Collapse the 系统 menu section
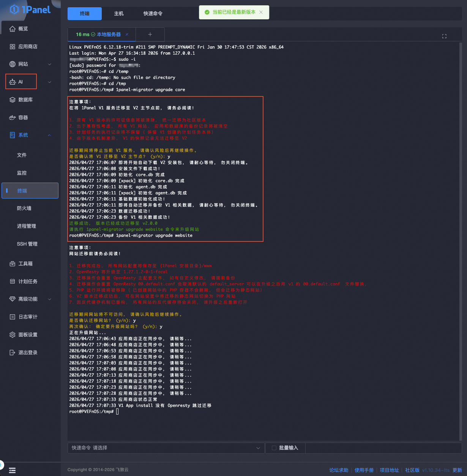 [49, 135]
